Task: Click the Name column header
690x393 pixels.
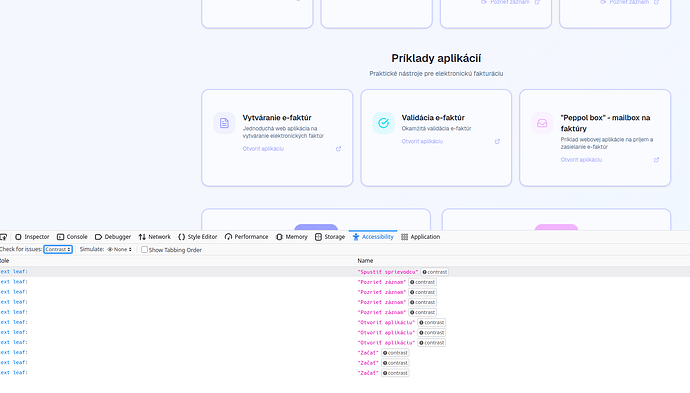Action: pos(365,261)
